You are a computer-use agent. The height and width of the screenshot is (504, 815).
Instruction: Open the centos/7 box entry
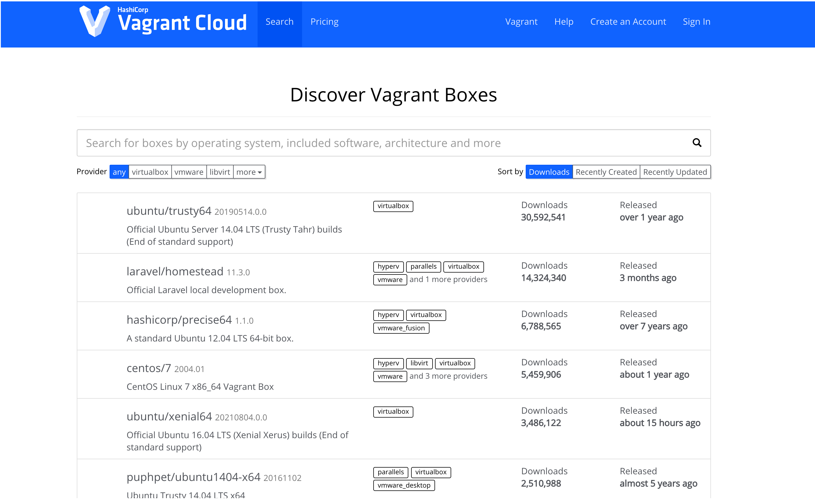pyautogui.click(x=149, y=368)
